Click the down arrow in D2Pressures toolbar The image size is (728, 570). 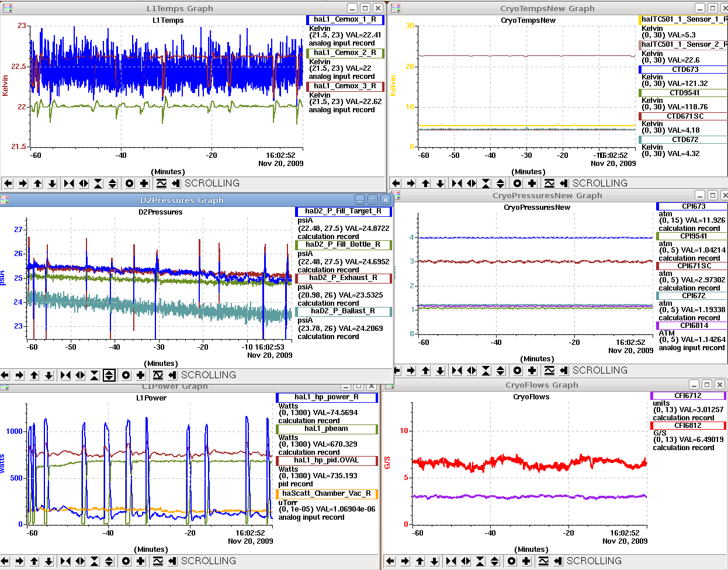pos(48,375)
